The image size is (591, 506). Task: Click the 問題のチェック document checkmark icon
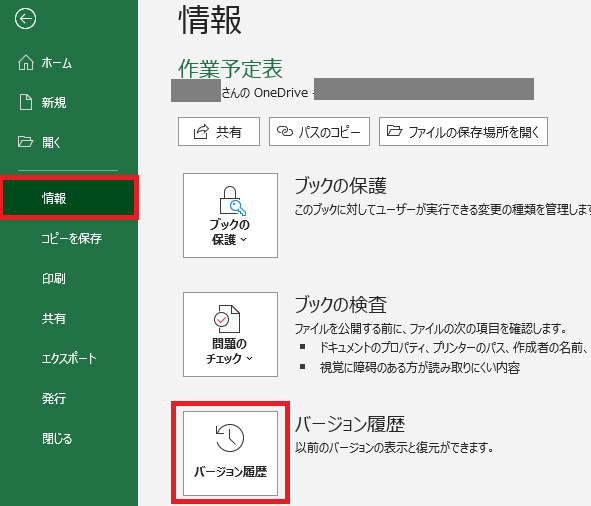[x=227, y=319]
